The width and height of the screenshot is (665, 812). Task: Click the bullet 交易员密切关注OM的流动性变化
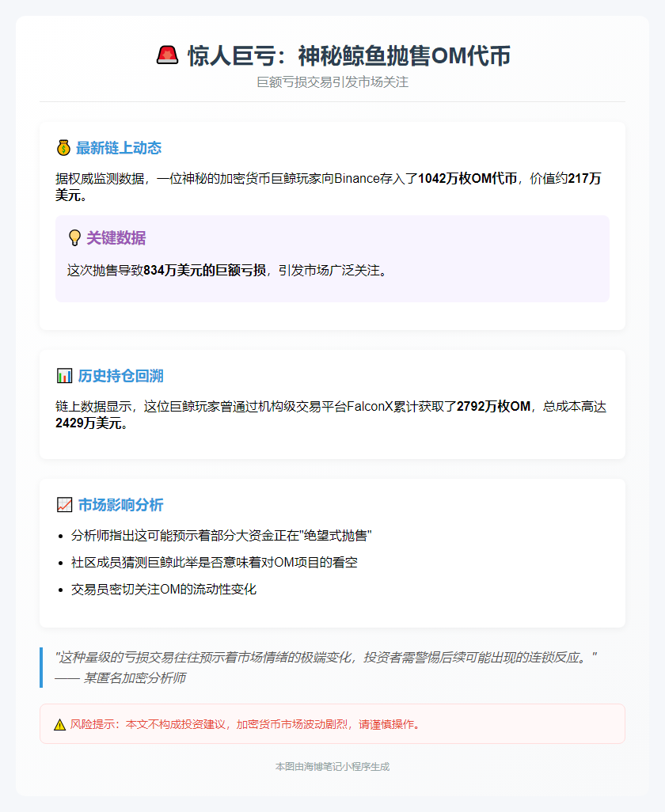click(x=164, y=590)
